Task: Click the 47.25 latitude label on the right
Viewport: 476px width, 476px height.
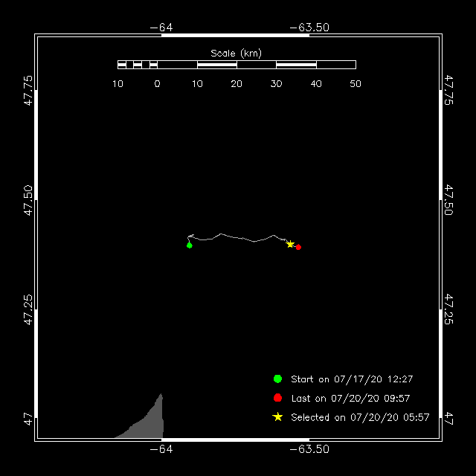Action: (448, 309)
